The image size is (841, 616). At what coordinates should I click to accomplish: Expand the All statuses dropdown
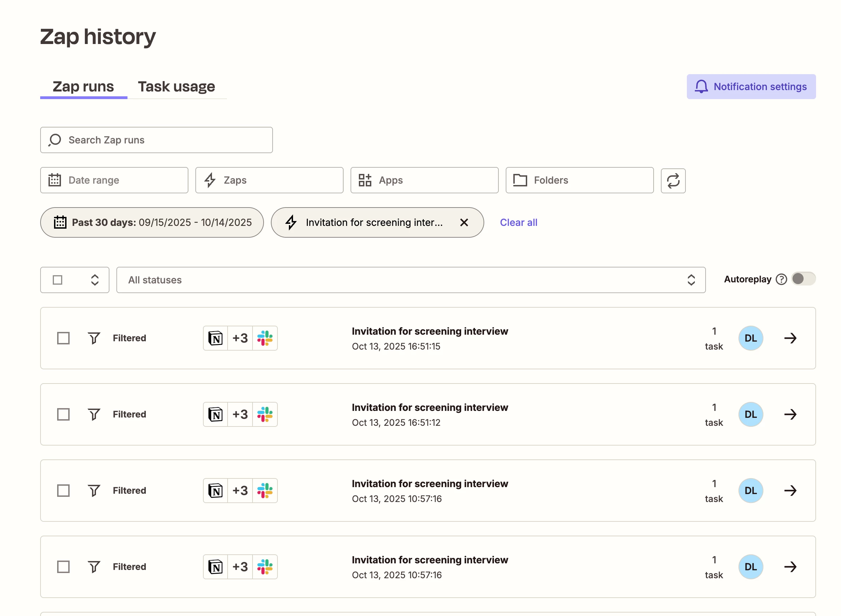point(410,280)
